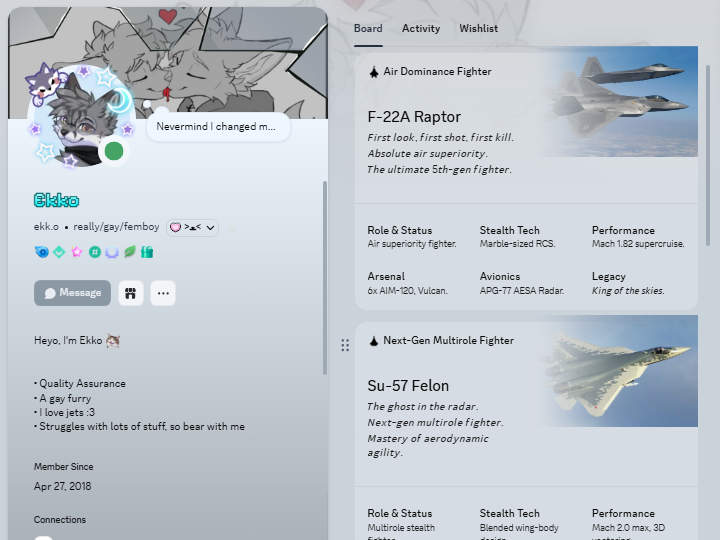The image size is (720, 540).
Task: Click the red heart in banner art
Action: pos(168,17)
